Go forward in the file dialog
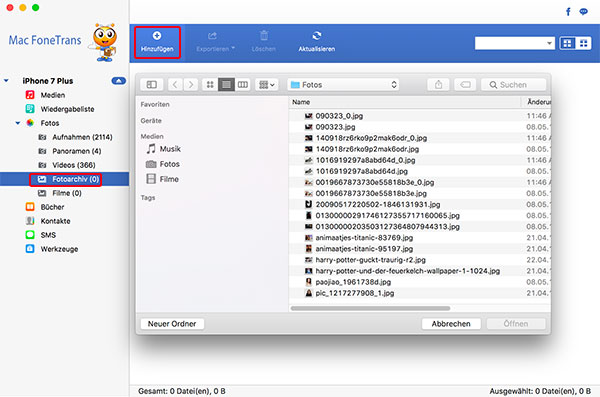The image size is (600, 397). click(191, 85)
